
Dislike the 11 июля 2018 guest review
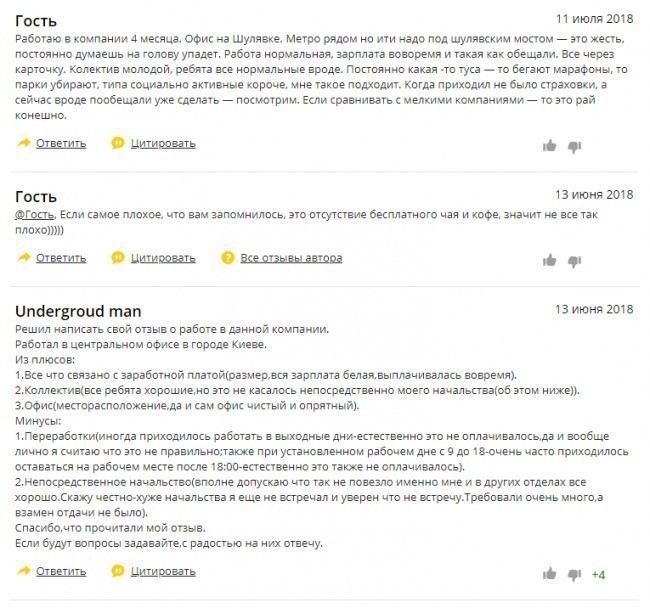click(x=575, y=147)
